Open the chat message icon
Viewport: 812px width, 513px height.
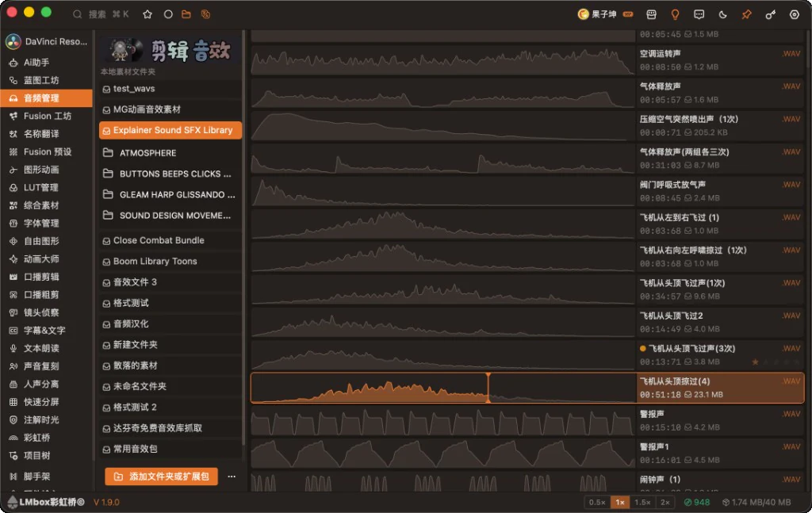(x=699, y=14)
